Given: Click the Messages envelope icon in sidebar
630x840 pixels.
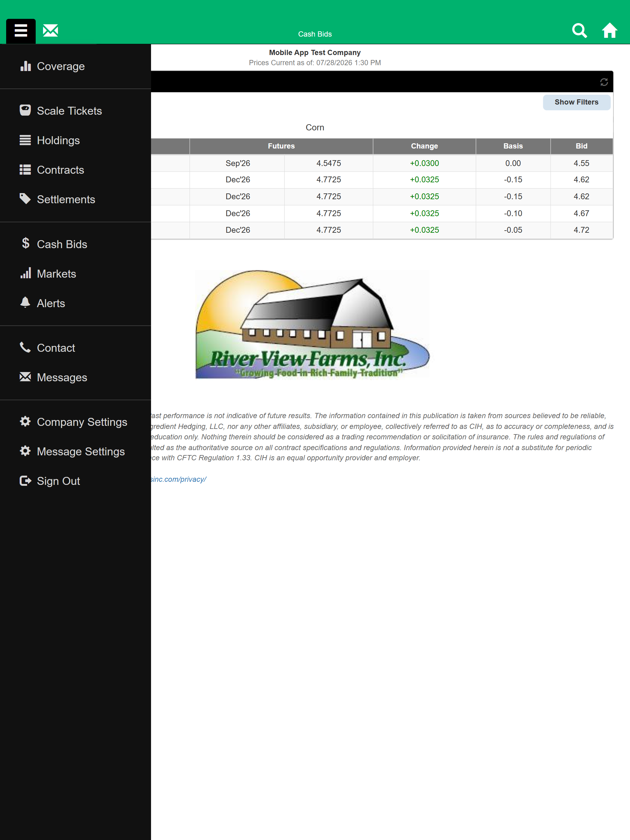Looking at the screenshot, I should (x=26, y=377).
